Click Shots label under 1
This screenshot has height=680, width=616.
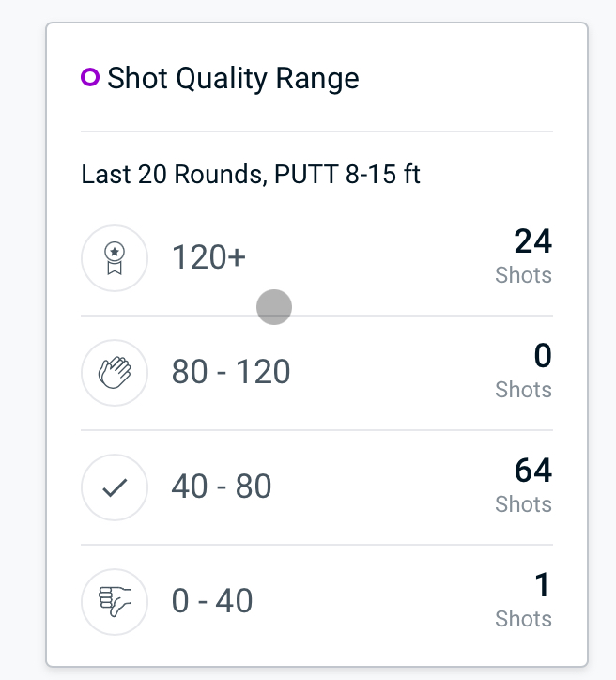(523, 618)
